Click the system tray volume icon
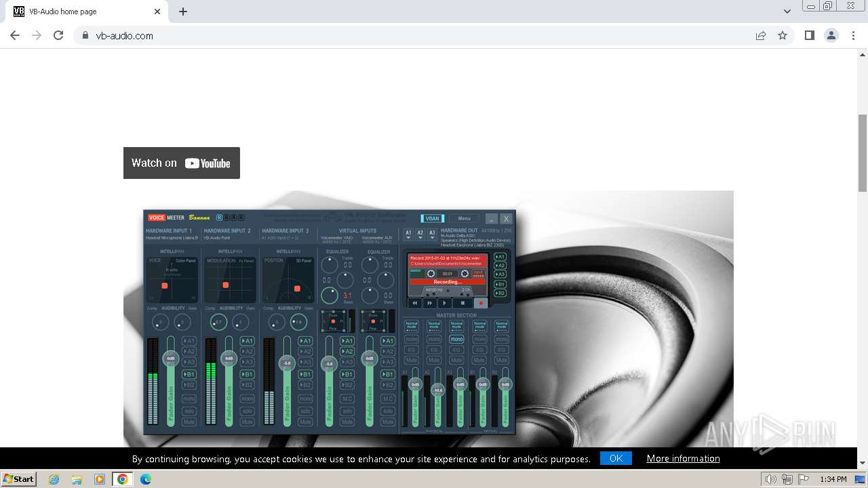This screenshot has height=488, width=868. pyautogui.click(x=771, y=479)
